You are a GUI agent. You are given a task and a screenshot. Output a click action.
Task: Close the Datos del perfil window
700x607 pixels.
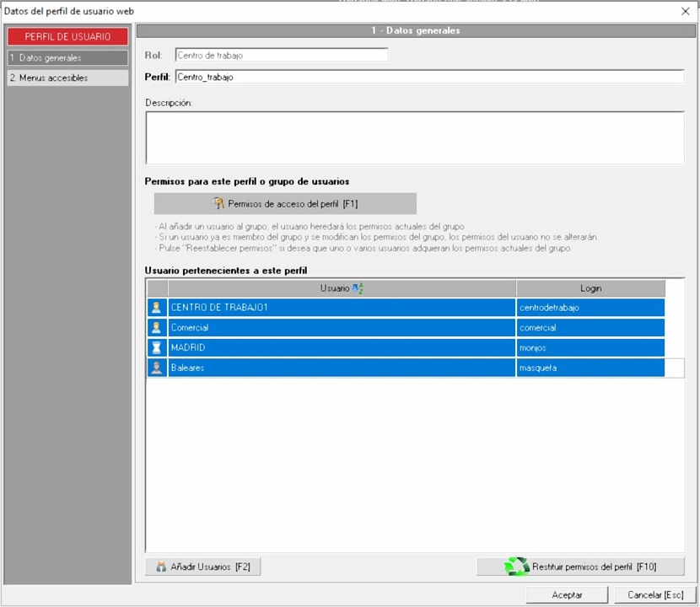(685, 11)
